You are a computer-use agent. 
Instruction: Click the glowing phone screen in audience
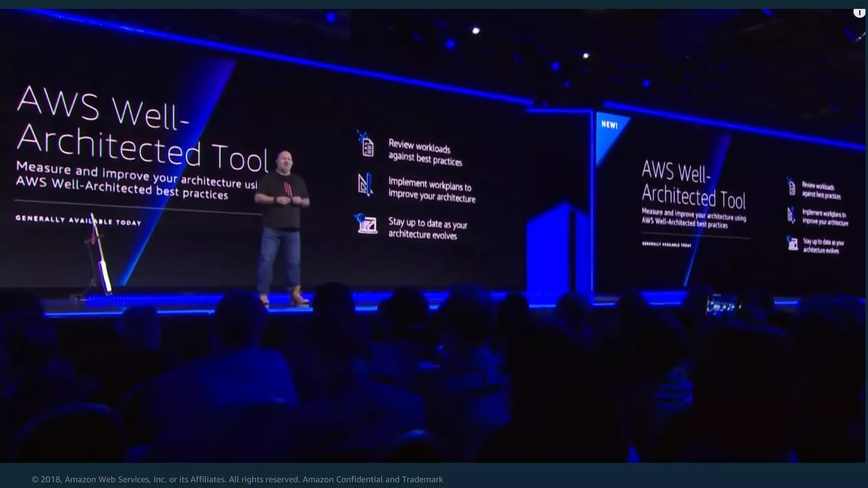(x=722, y=305)
